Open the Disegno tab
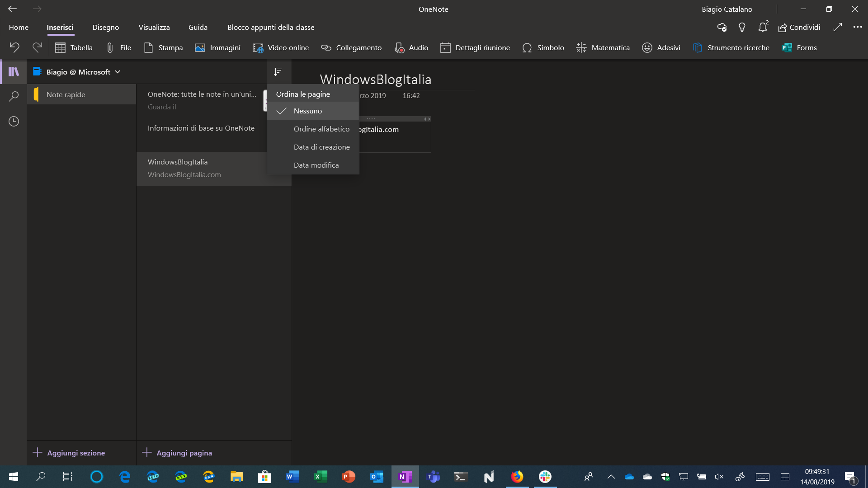 coord(106,27)
